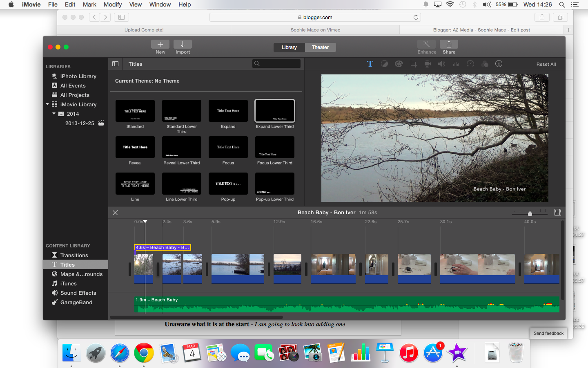The image size is (588, 368).
Task: Open the Stabilization camera tool
Action: click(428, 64)
